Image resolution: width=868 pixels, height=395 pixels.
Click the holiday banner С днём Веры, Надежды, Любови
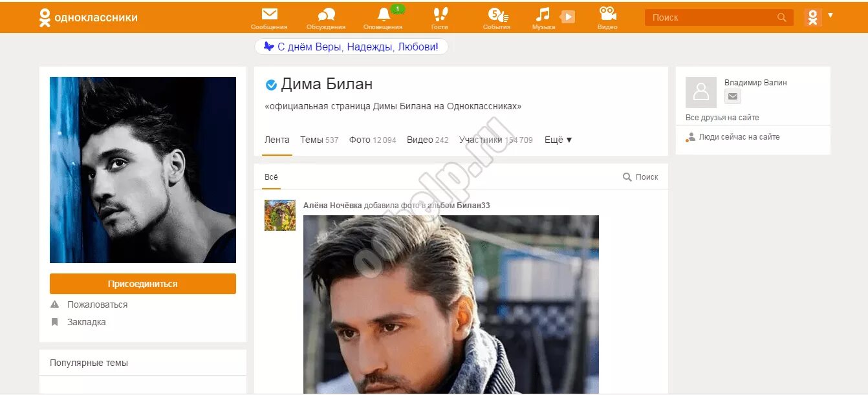[351, 47]
